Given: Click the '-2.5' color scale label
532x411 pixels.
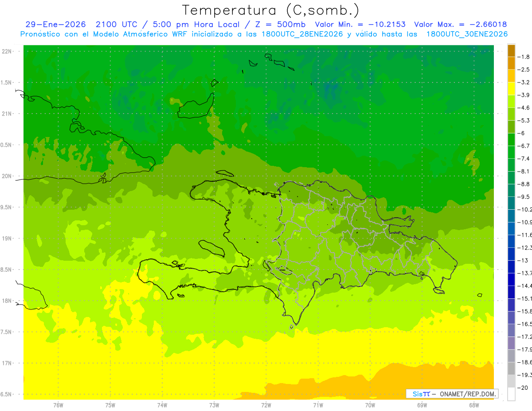Looking at the screenshot, I should pos(523,70).
